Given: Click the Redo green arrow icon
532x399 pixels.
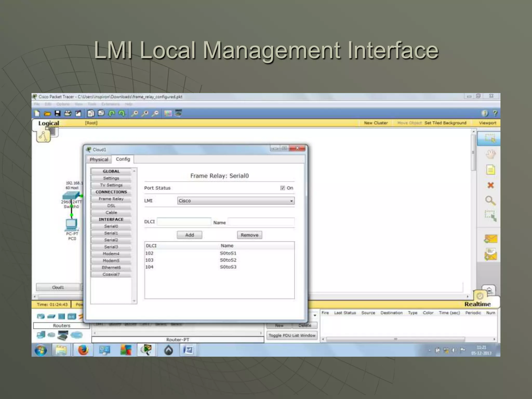Looking at the screenshot, I should pos(122,114).
